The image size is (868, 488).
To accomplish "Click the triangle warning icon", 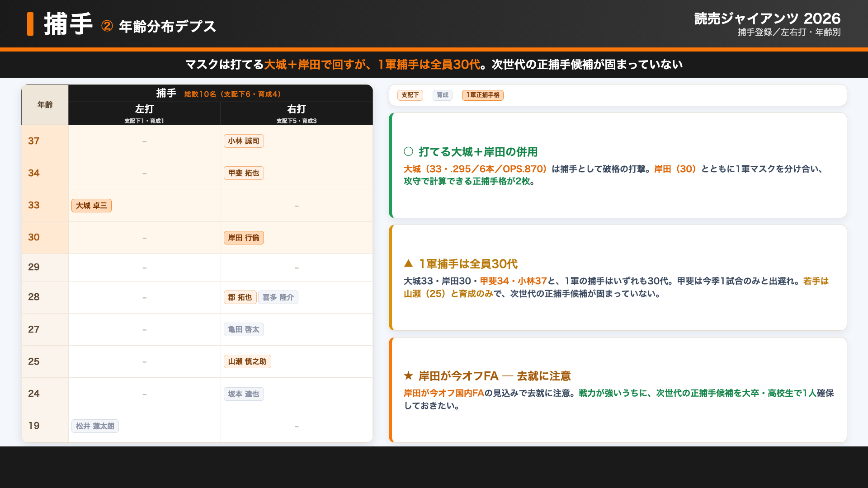I will (x=409, y=263).
